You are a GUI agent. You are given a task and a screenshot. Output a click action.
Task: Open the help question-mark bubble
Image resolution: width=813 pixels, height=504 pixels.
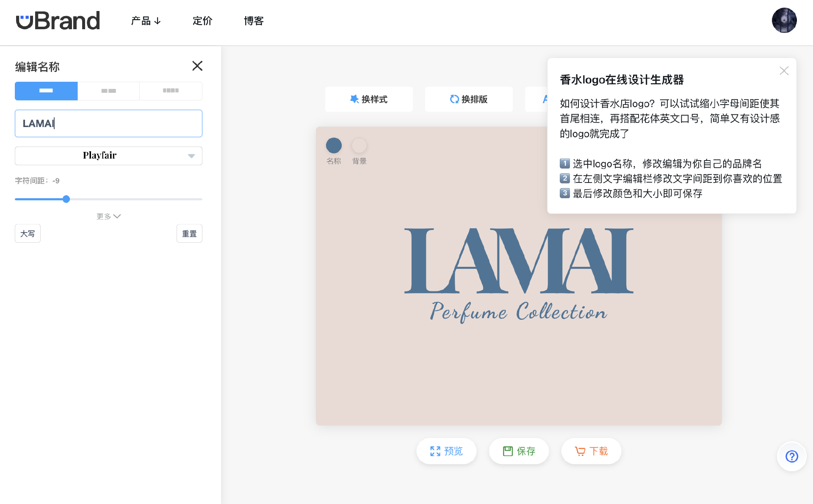coord(791,456)
